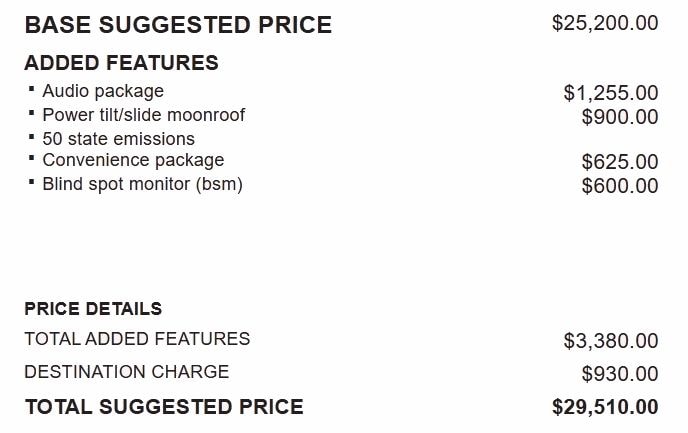Click the $3,380.00 added features total
688x433 pixels.
coord(611,341)
